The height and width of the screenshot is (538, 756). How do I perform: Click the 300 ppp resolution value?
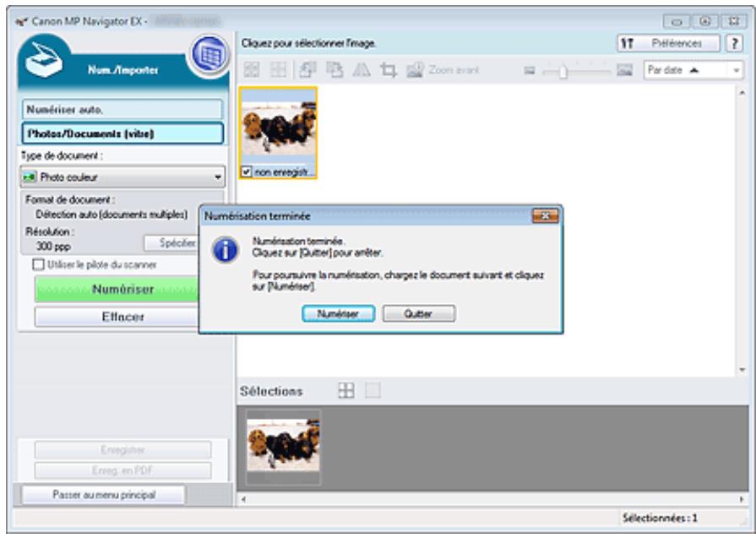point(53,247)
